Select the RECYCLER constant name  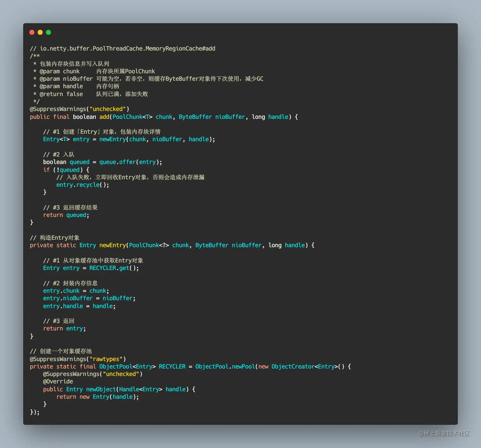click(172, 366)
